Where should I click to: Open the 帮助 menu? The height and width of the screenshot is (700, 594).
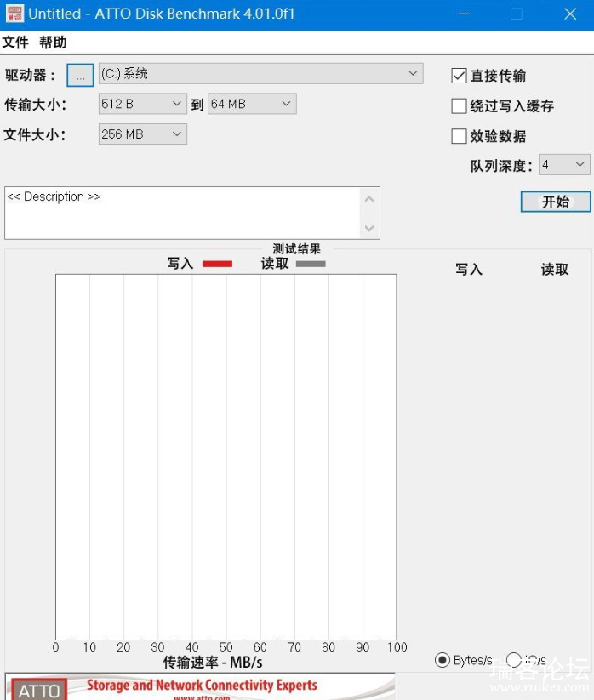click(x=53, y=43)
